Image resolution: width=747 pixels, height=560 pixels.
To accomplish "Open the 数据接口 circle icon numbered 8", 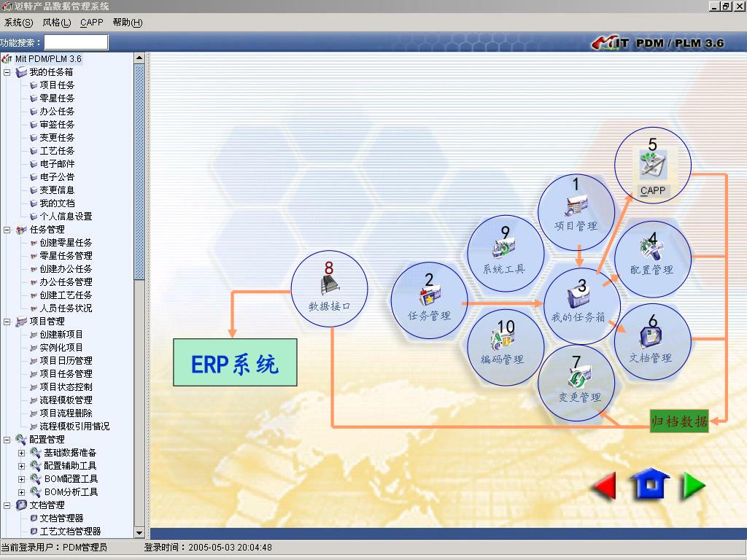I will [x=329, y=289].
